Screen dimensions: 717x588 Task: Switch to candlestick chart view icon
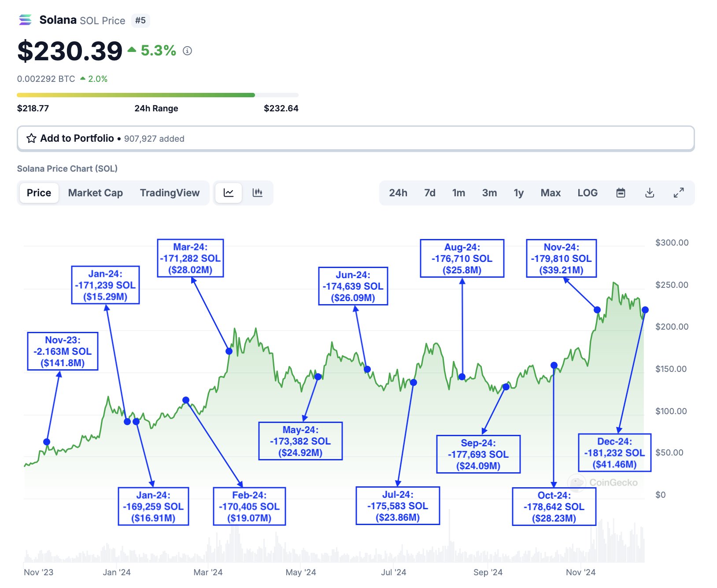pyautogui.click(x=257, y=193)
